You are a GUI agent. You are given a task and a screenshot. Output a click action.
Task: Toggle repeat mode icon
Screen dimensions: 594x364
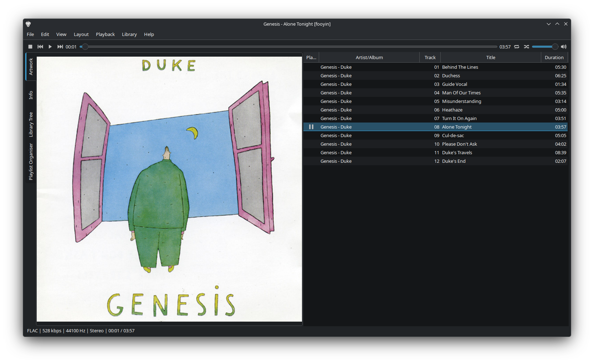[517, 47]
